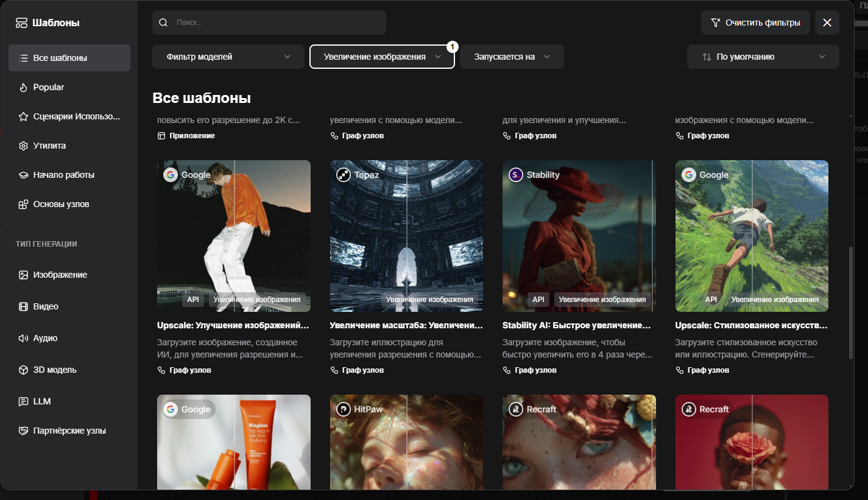Viewport: 868px width, 500px height.
Task: Open the Stability thumbnail of woman in red hat
Action: coord(579,236)
